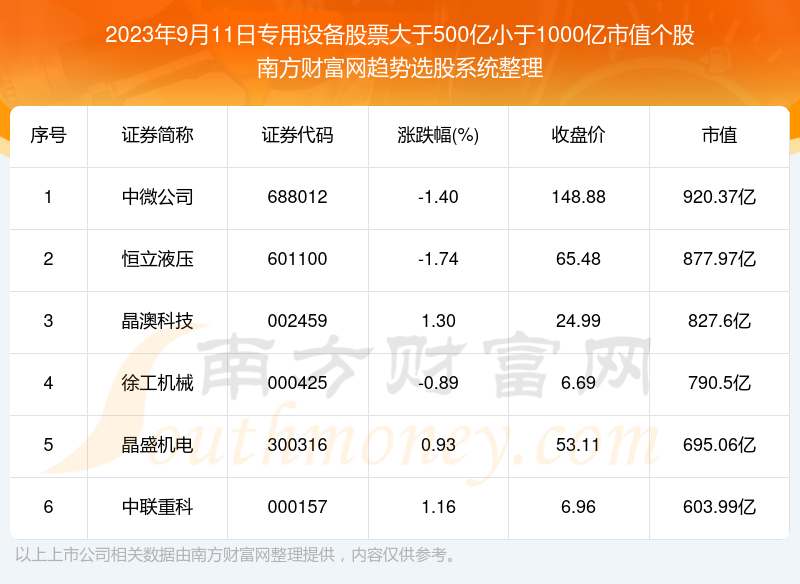Click market value 827.6亿
The height and width of the screenshot is (584, 800).
tap(719, 321)
